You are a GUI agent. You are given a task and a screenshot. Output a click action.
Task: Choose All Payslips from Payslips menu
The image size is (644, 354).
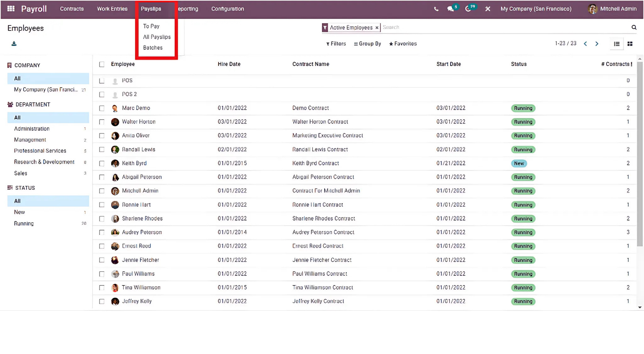point(157,37)
